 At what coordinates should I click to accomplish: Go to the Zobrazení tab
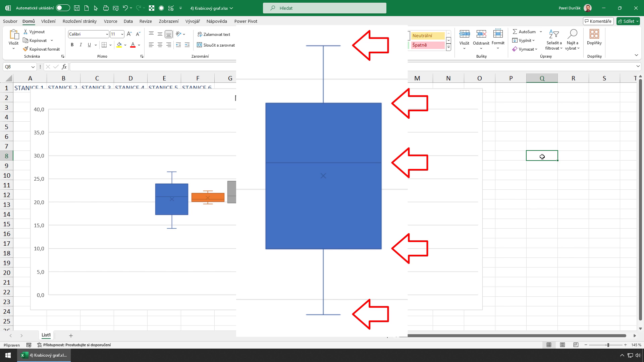[169, 21]
